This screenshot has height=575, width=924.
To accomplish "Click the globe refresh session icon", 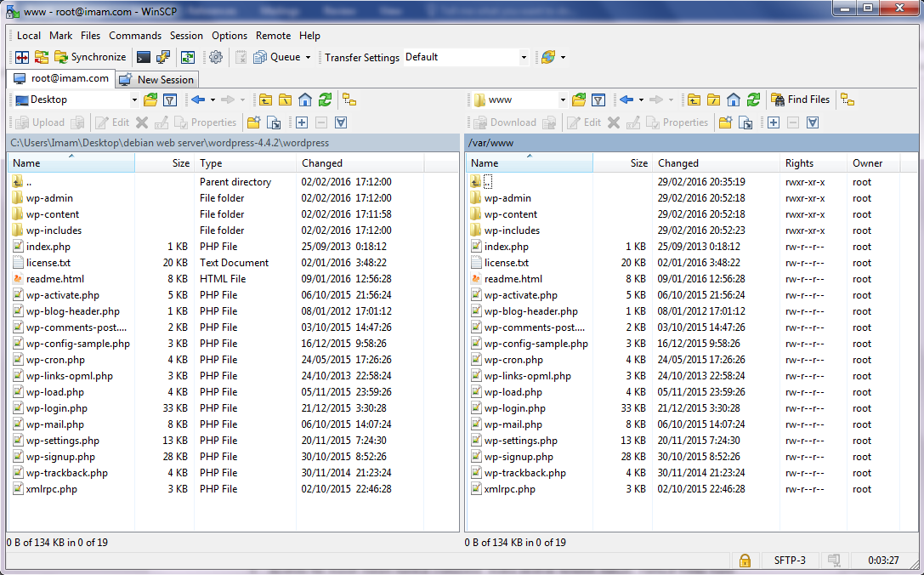I will [548, 57].
